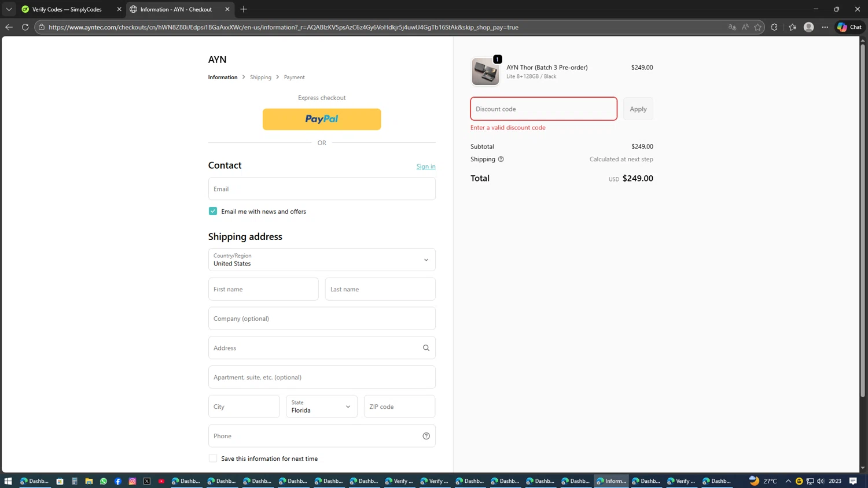Image resolution: width=868 pixels, height=488 pixels.
Task: Click the address search magnifier icon
Action: (426, 348)
